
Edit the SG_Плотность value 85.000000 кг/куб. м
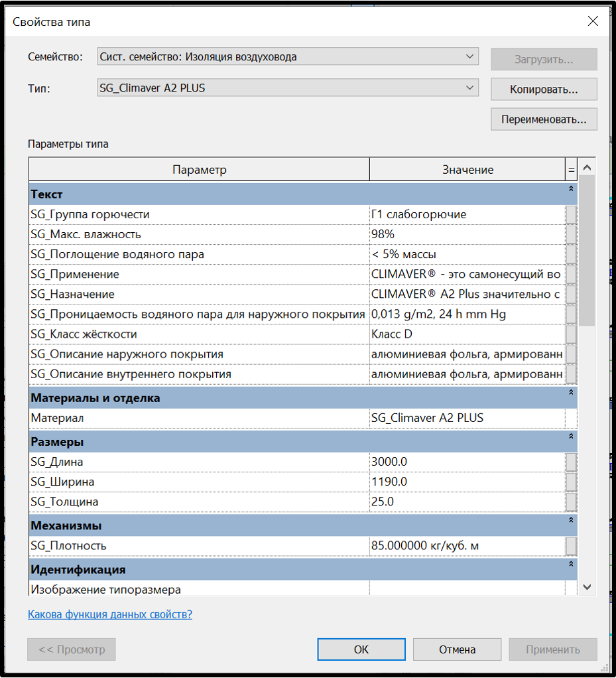(x=467, y=546)
